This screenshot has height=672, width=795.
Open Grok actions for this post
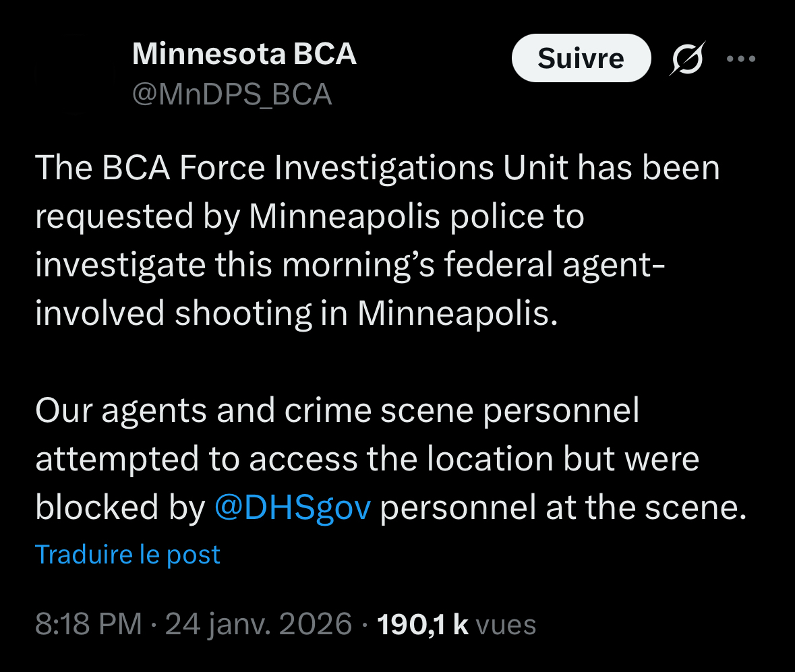click(x=687, y=59)
